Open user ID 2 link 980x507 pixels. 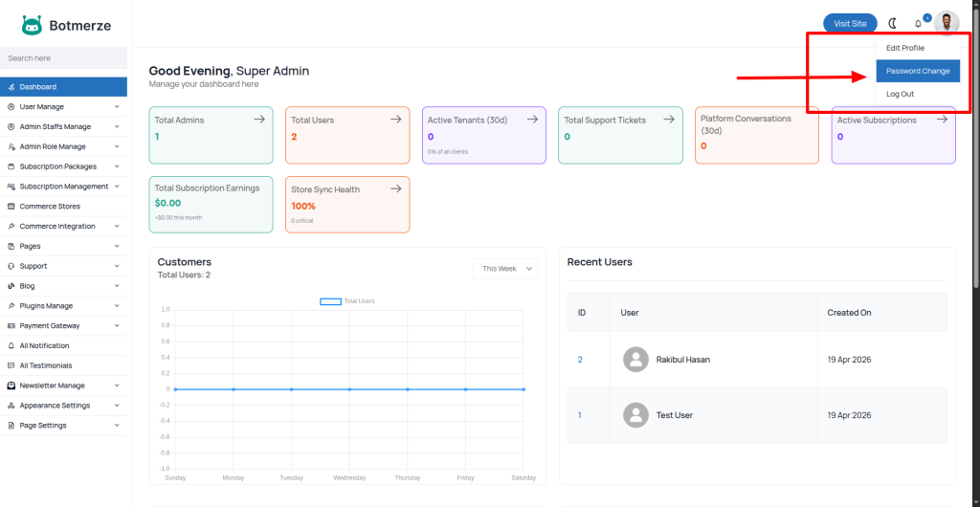pyautogui.click(x=580, y=360)
